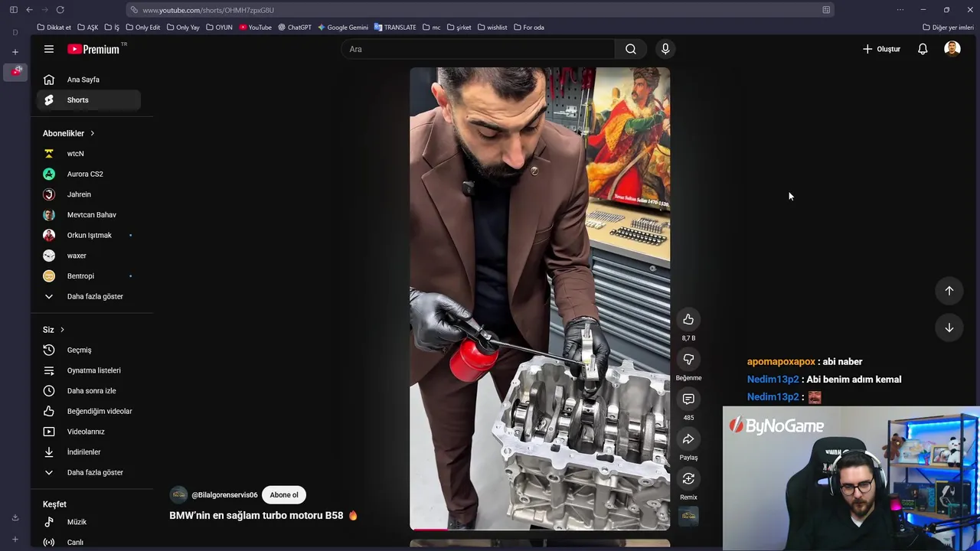The image size is (980, 551).
Task: Open downloads icon in browser sidebar
Action: click(15, 517)
